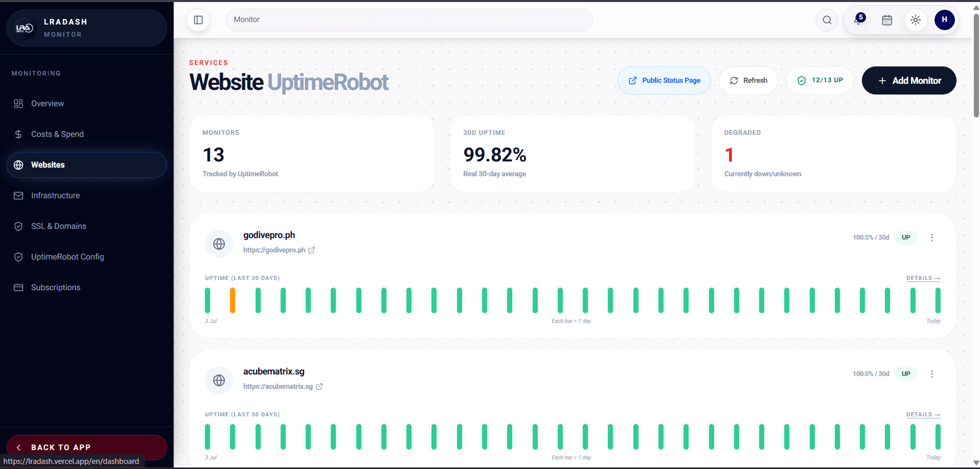Open notifications bell with 5 badge
The width and height of the screenshot is (980, 469).
pyautogui.click(x=859, y=20)
